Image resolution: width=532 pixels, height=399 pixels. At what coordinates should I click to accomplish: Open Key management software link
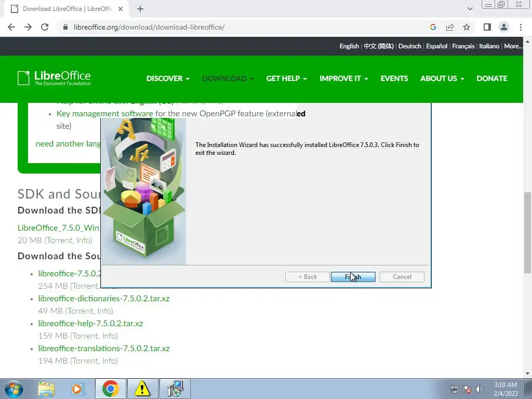[104, 114]
